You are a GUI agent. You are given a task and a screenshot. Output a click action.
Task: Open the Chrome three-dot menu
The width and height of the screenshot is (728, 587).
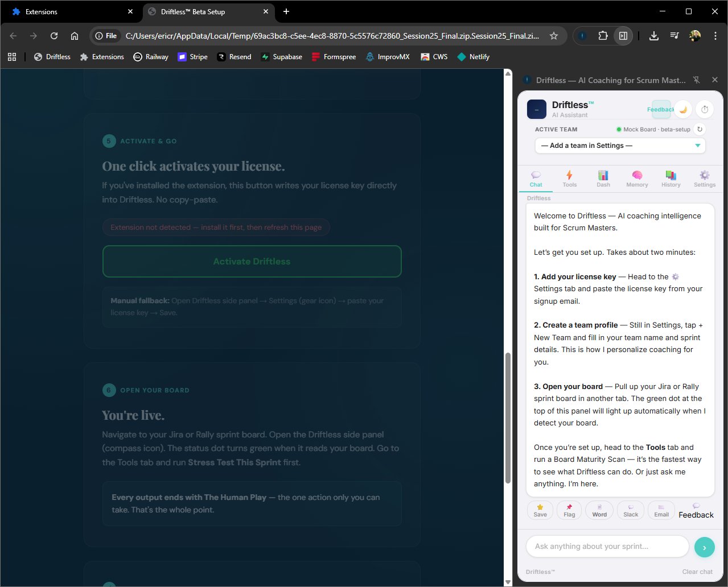715,36
